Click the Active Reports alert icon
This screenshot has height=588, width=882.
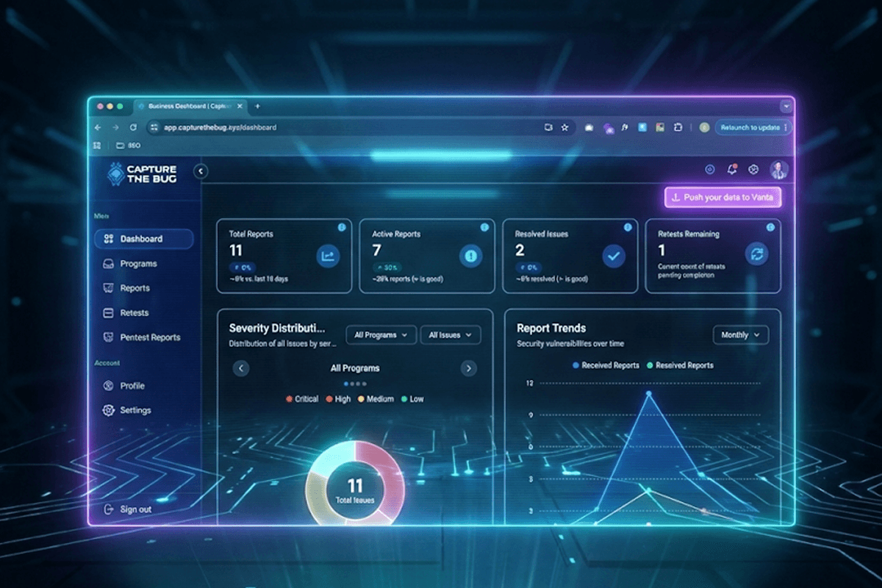470,256
